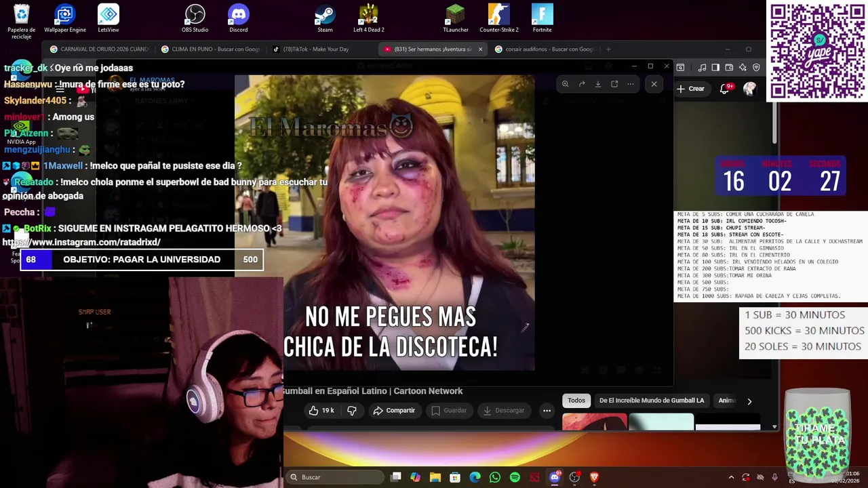Screen dimensions: 868x488
Task: Open image in external window icon
Action: [x=614, y=84]
